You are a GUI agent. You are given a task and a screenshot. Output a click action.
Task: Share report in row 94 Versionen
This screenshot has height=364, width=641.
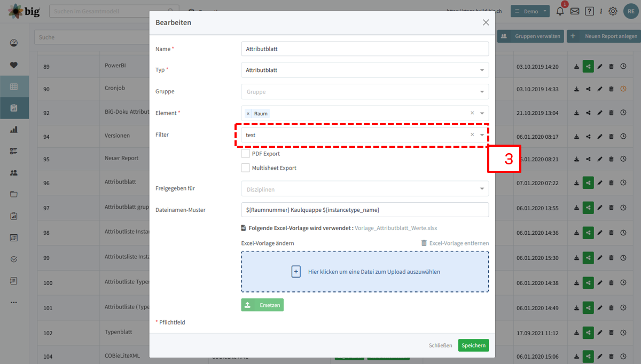588,136
